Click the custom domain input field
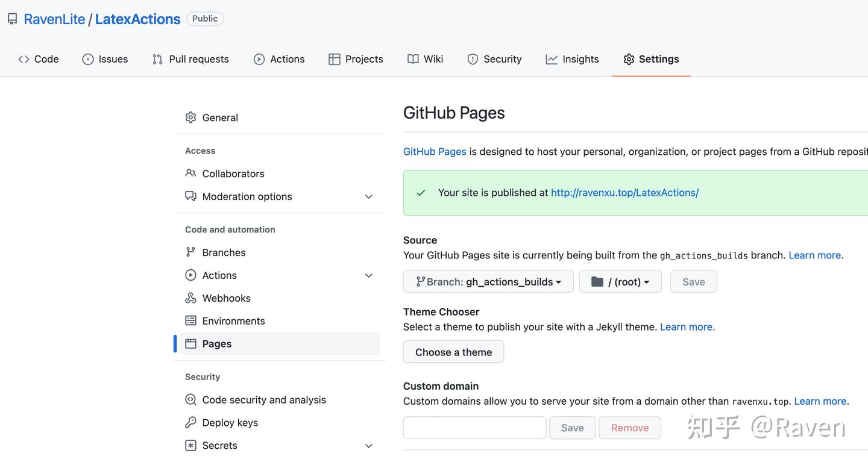Viewport: 868px width, 462px height. click(x=474, y=428)
